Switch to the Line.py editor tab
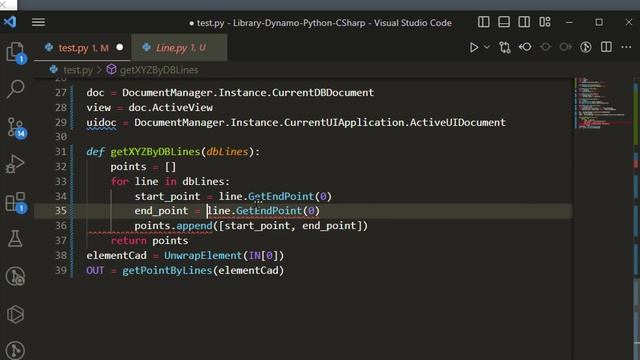 click(x=180, y=48)
